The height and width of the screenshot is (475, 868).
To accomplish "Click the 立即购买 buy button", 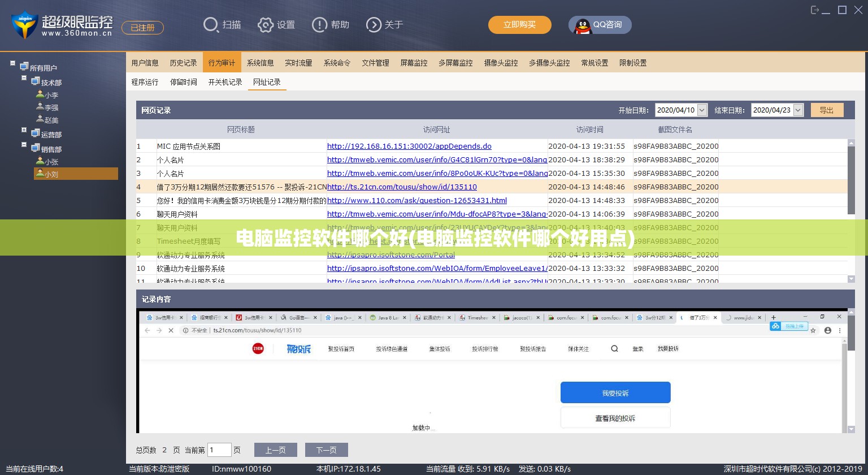I will [520, 24].
